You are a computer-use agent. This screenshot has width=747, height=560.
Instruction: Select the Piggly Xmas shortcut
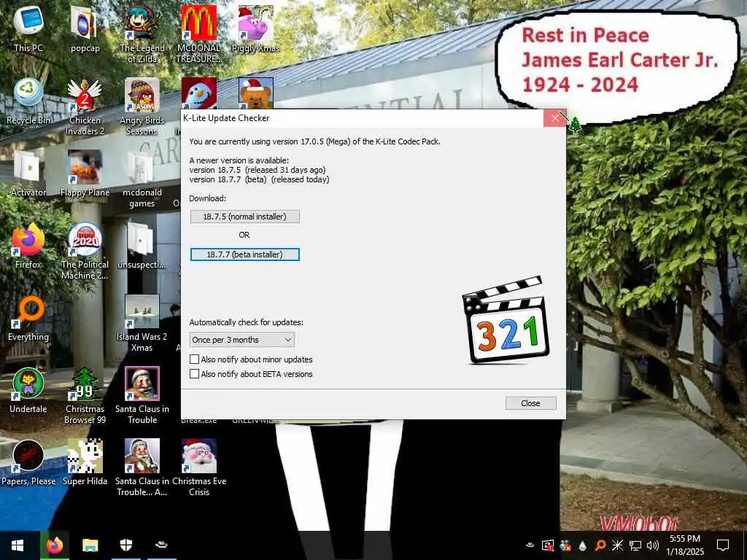pos(255,29)
